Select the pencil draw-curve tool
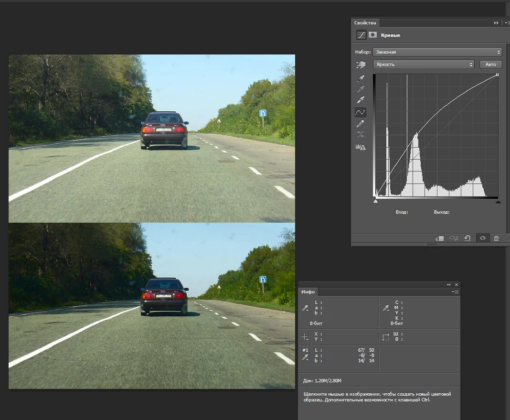The height and width of the screenshot is (420, 510). pyautogui.click(x=361, y=124)
